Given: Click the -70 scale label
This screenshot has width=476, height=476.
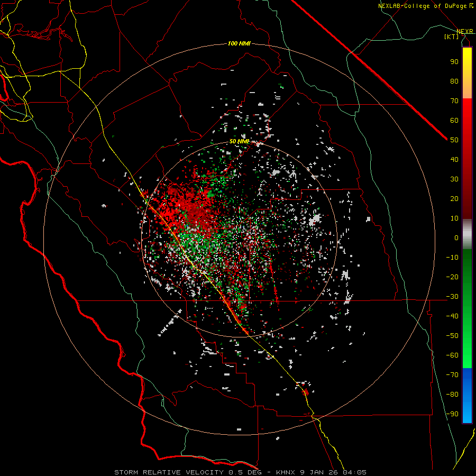Looking at the screenshot, I should tap(452, 374).
